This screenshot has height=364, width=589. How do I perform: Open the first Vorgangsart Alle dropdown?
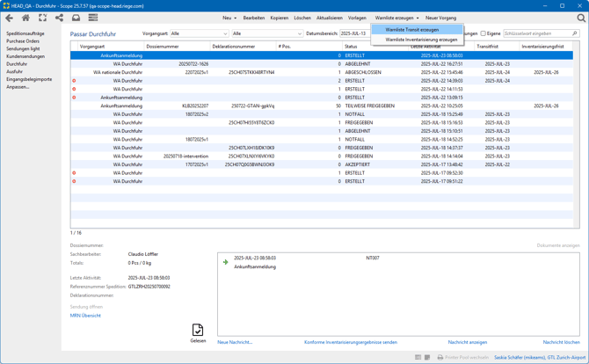coord(199,33)
